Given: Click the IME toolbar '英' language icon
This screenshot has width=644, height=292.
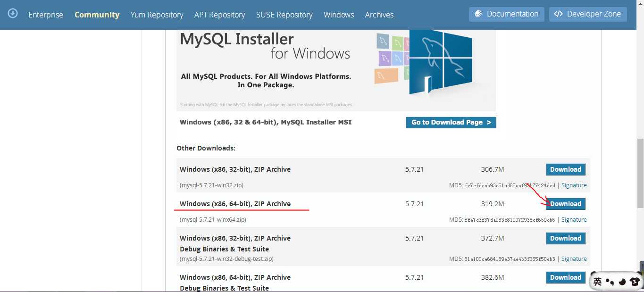Looking at the screenshot, I should click(x=597, y=282).
